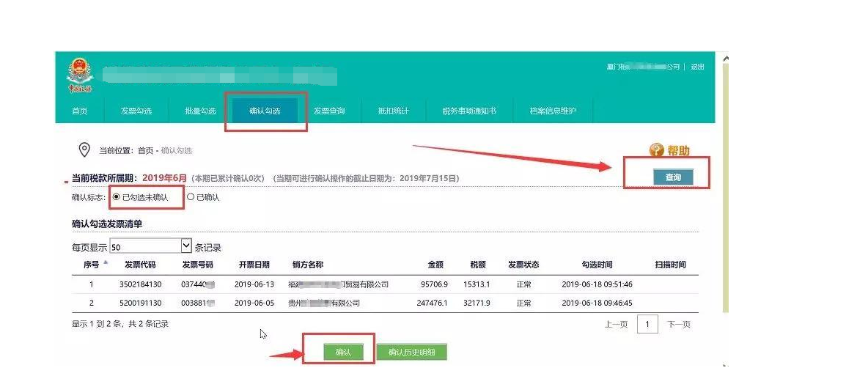Click the date 2019-06-13

coord(254,284)
